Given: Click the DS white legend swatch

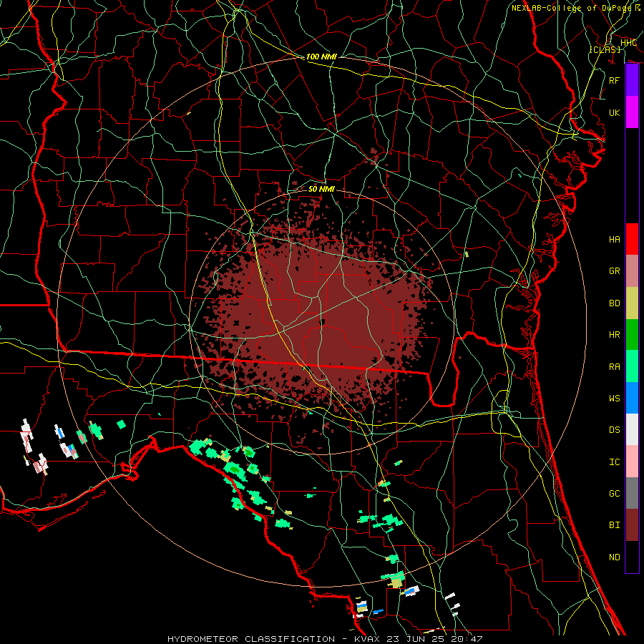Looking at the screenshot, I should tap(632, 429).
